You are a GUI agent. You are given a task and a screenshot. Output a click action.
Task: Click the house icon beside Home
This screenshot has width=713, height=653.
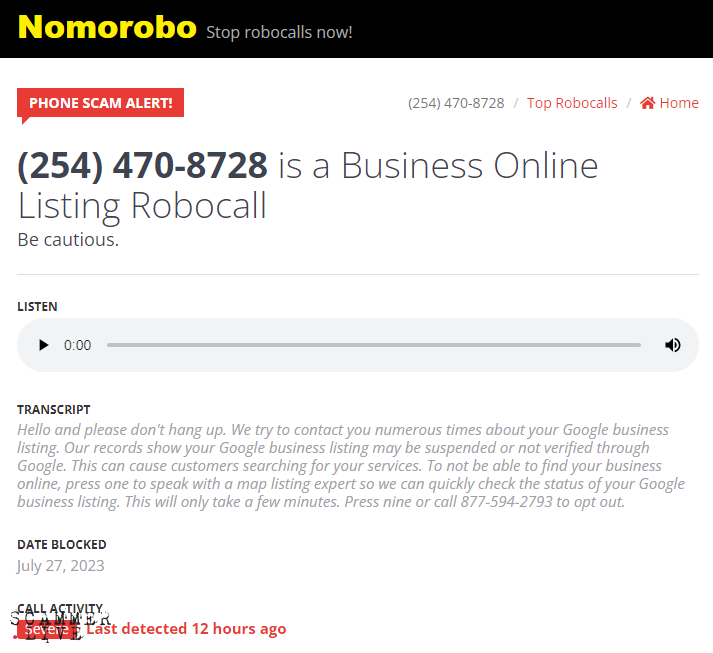648,103
